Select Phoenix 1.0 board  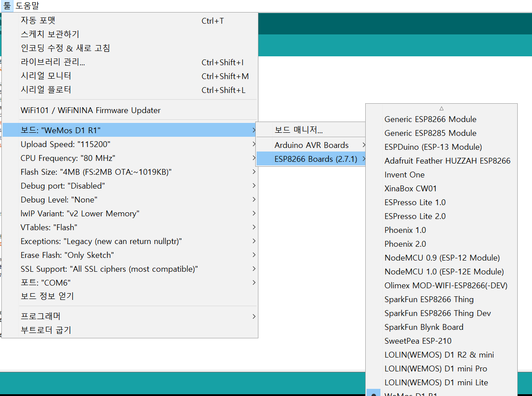[x=441, y=231]
